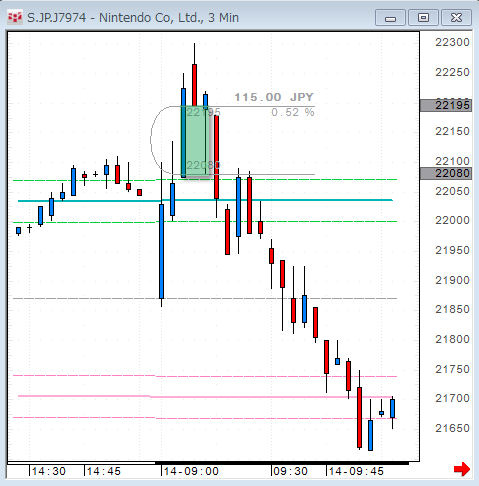Click the 14-09:45 time axis label
The height and width of the screenshot is (486, 479).
tap(356, 471)
